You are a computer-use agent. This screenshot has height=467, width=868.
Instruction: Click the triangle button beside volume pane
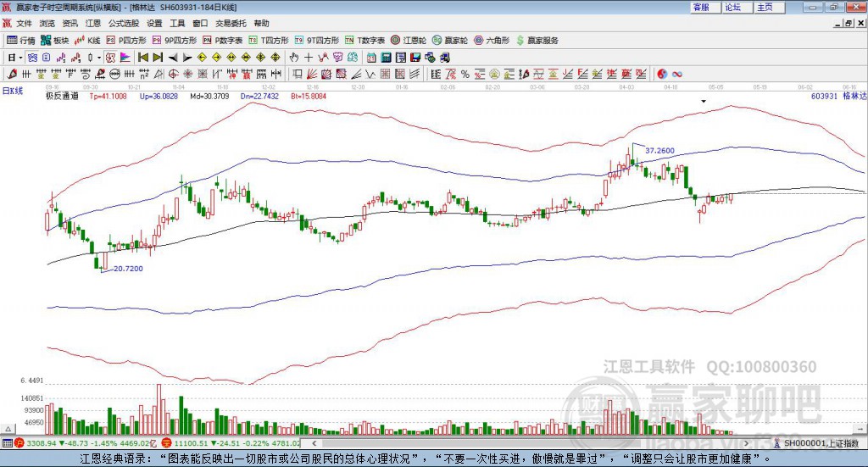[8, 429]
